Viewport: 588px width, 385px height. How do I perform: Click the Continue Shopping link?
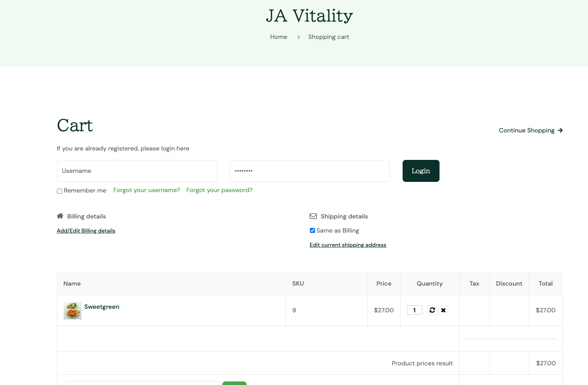[x=526, y=130]
